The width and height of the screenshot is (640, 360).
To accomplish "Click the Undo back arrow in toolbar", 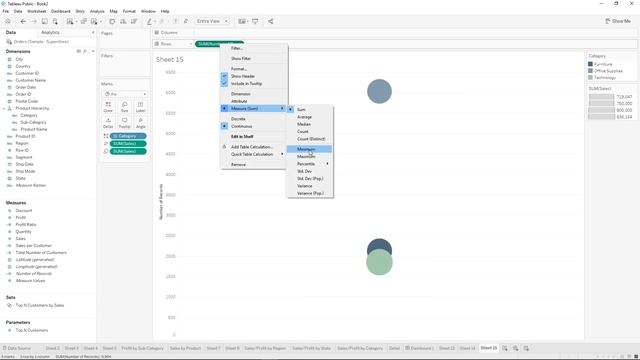I will click(23, 21).
